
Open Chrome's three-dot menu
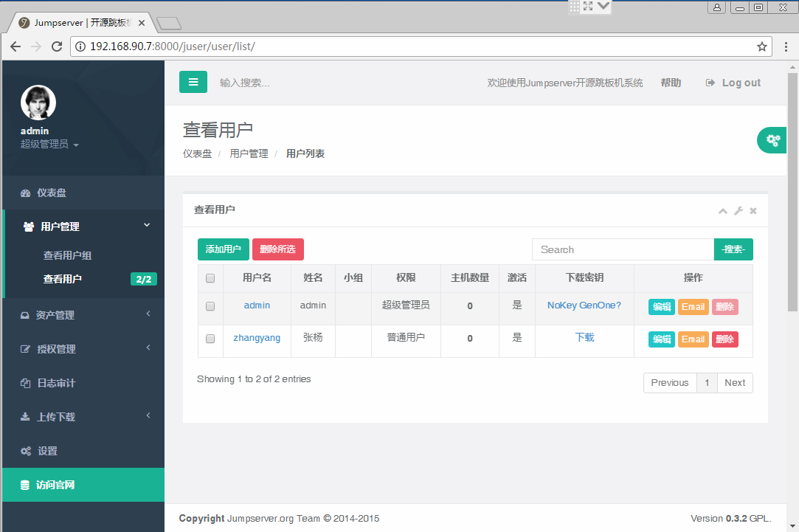786,46
